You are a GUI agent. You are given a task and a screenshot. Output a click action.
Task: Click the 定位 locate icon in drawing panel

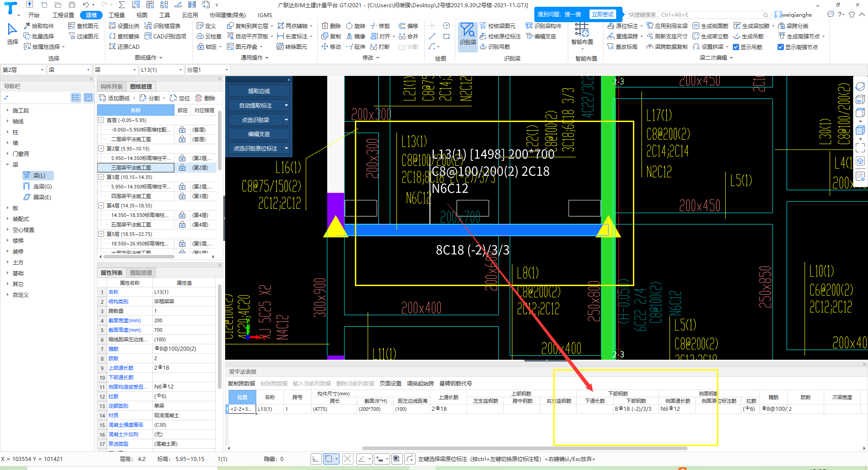click(180, 98)
